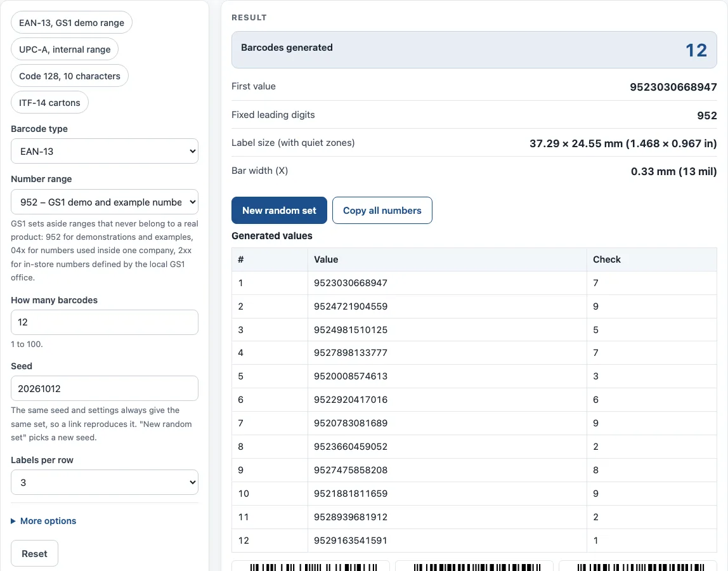The height and width of the screenshot is (571, 728).
Task: Click the Value column header
Action: tap(447, 259)
